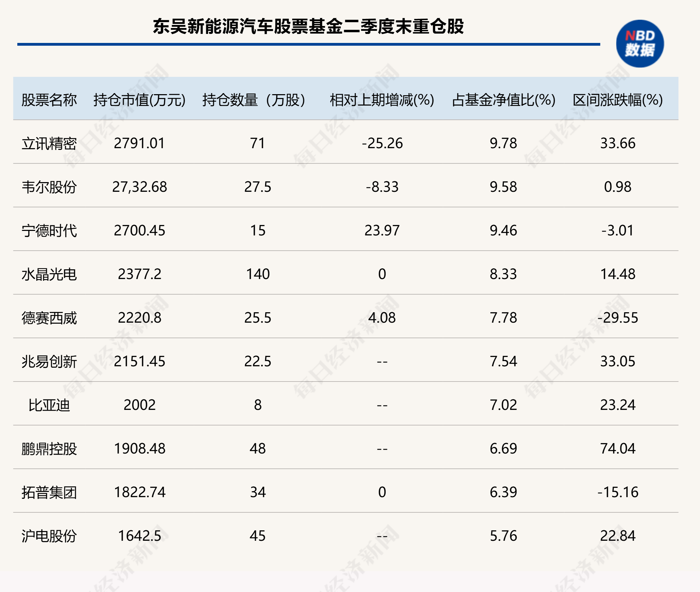Click net value ratio 6.39
The image size is (700, 592).
pos(503,492)
